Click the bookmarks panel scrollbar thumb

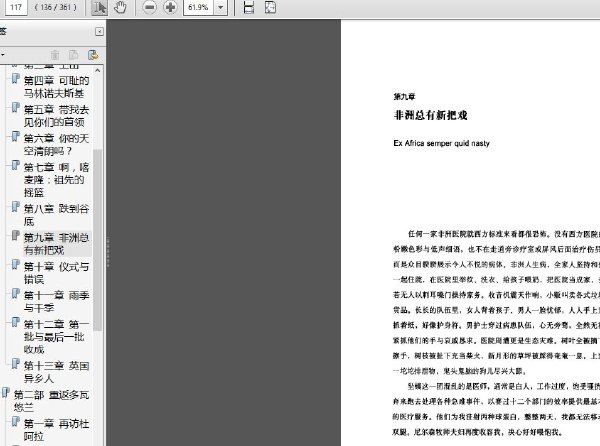[x=98, y=240]
